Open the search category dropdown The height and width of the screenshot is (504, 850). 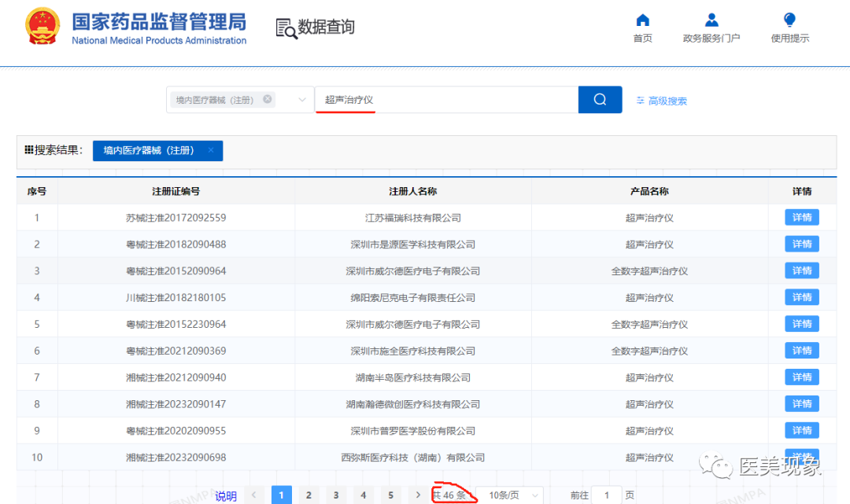[301, 100]
